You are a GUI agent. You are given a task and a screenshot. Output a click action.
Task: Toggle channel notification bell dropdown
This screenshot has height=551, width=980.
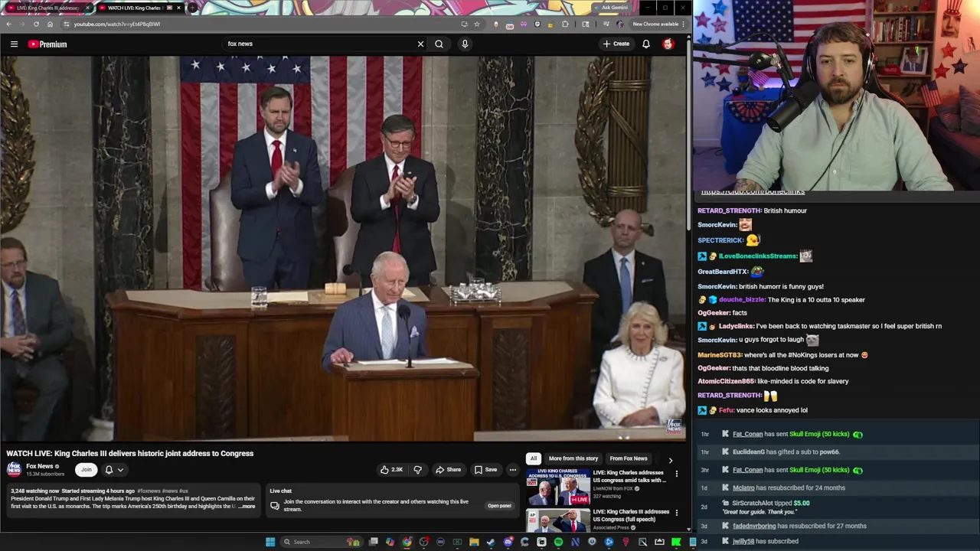coord(114,470)
